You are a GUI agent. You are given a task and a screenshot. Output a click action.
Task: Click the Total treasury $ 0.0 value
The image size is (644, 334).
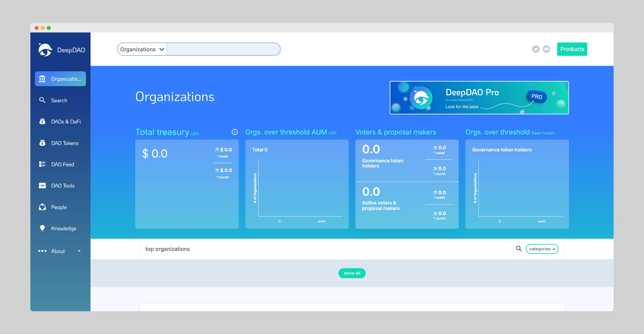tap(155, 154)
